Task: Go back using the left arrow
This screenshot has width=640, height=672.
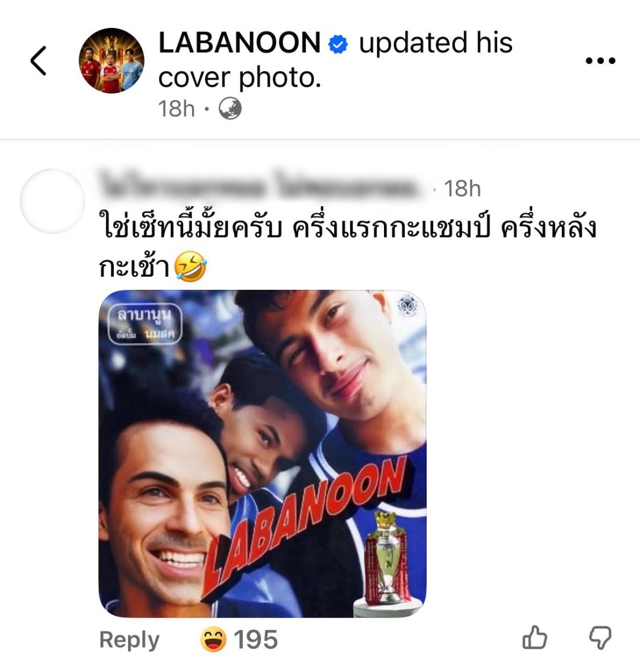Action: pos(39,60)
